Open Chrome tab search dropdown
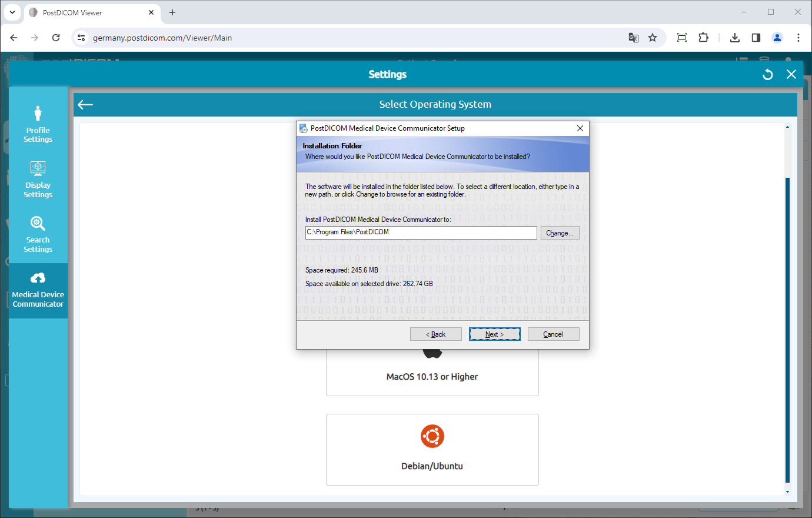812x518 pixels. pyautogui.click(x=12, y=12)
